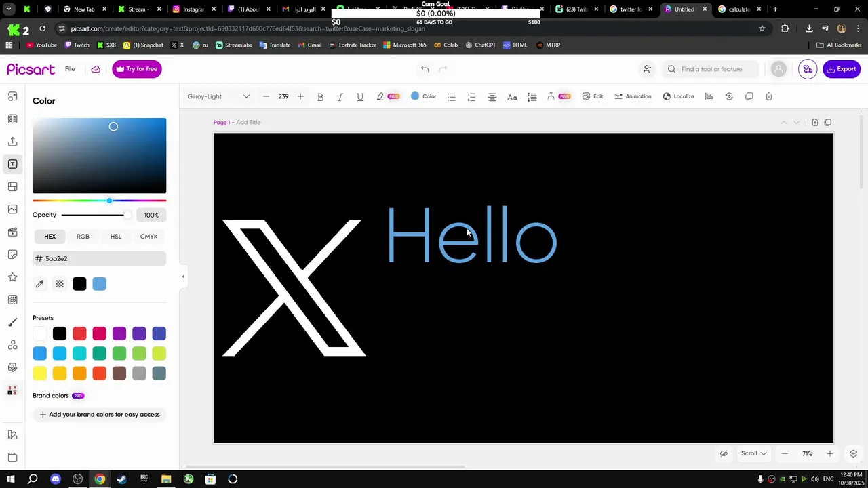
Task: Collapse the Color side panel
Action: pyautogui.click(x=183, y=277)
